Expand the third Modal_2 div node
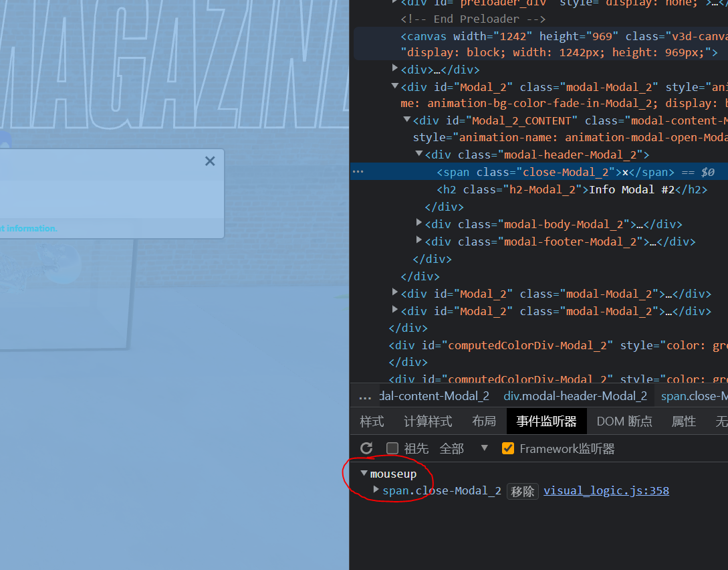The height and width of the screenshot is (570, 728). coord(394,309)
